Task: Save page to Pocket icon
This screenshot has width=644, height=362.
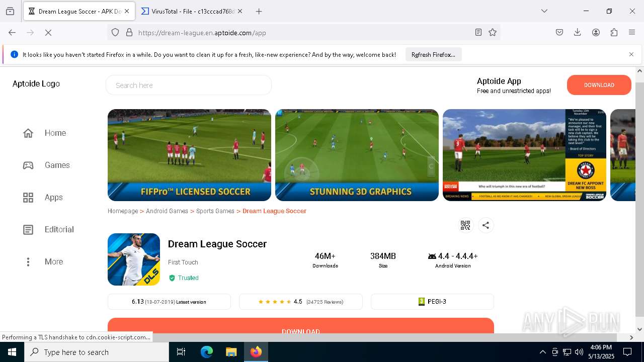Action: pyautogui.click(x=559, y=32)
